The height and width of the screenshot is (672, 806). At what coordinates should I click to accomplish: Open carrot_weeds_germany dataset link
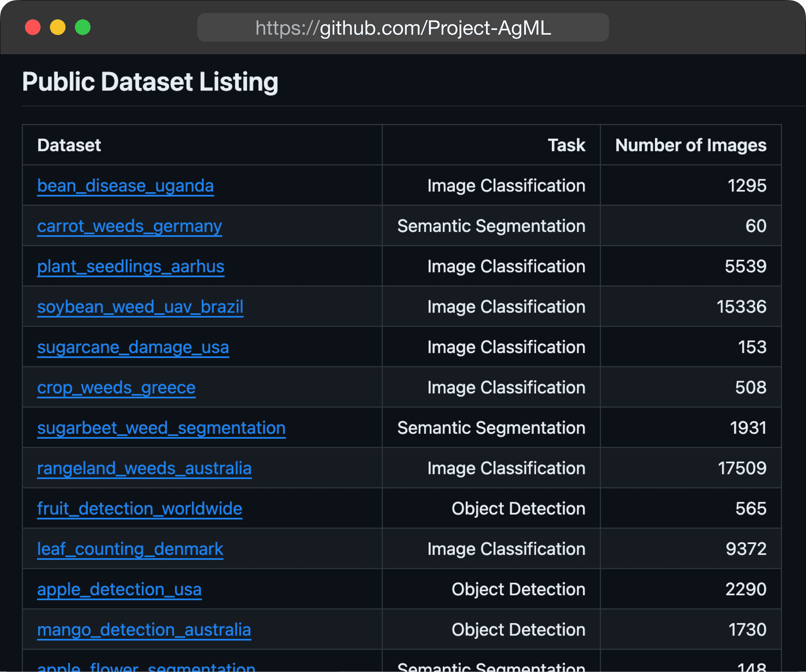129,226
